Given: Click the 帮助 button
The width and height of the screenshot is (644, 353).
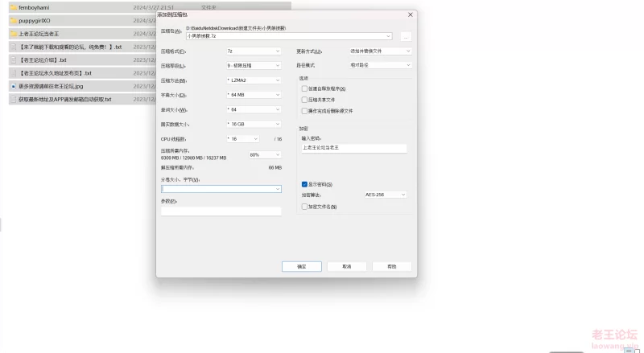Looking at the screenshot, I should pyautogui.click(x=391, y=266).
